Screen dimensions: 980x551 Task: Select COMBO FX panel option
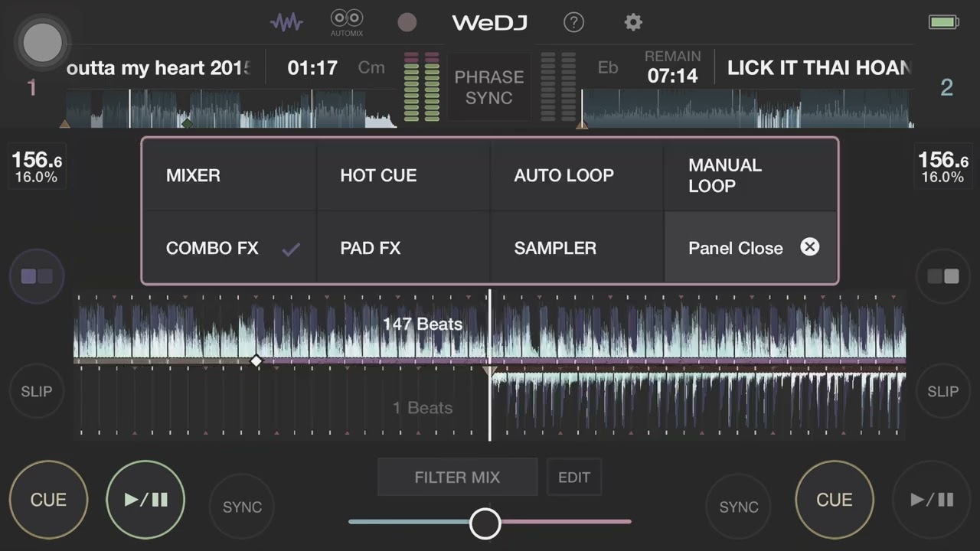[229, 248]
